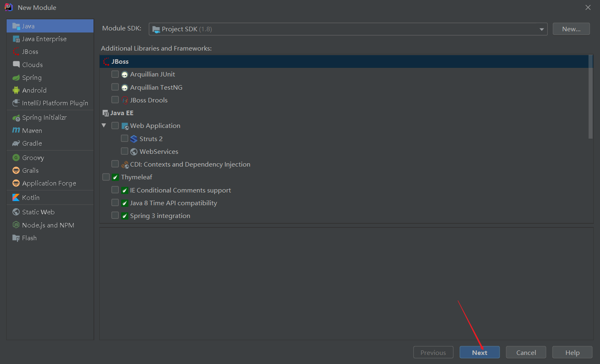Pick the Spring Initializr icon
The height and width of the screenshot is (364, 600).
pos(16,118)
